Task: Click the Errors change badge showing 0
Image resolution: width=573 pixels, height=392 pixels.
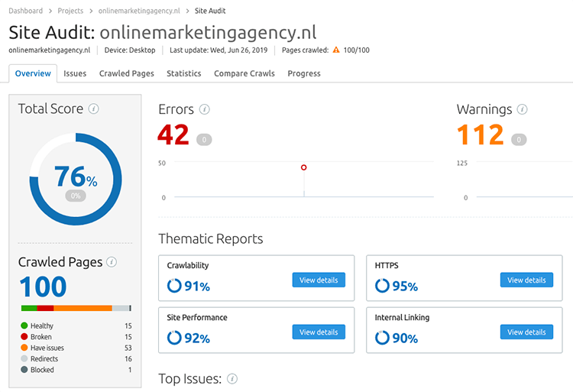Action: [x=204, y=139]
